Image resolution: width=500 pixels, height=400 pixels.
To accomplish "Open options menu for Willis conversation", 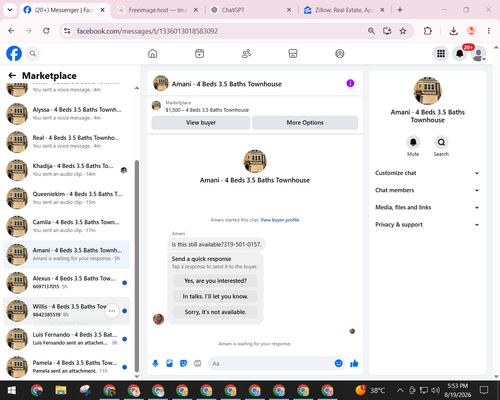I will coord(112,311).
